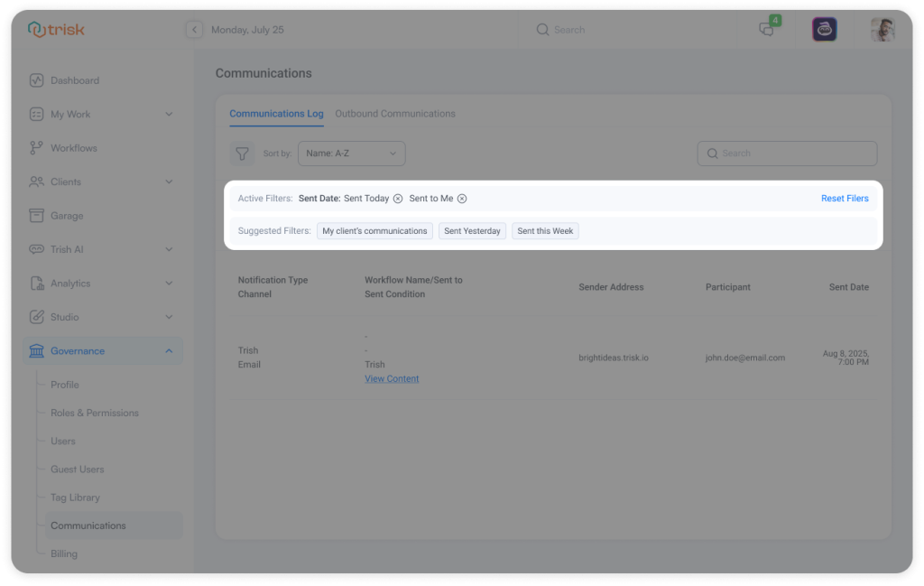Viewport: 924px width, 586px height.
Task: Open the View Content link
Action: (392, 379)
